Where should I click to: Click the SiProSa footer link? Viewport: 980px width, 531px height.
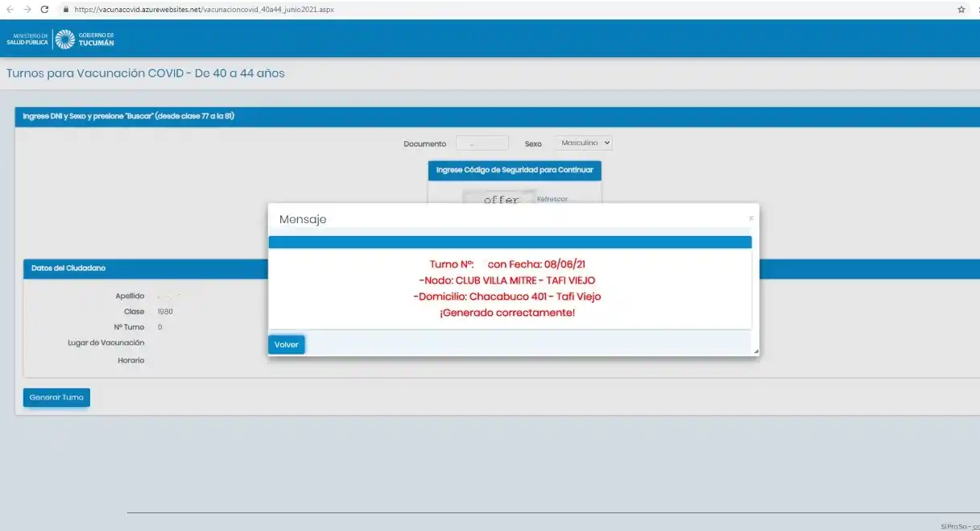pos(959,525)
